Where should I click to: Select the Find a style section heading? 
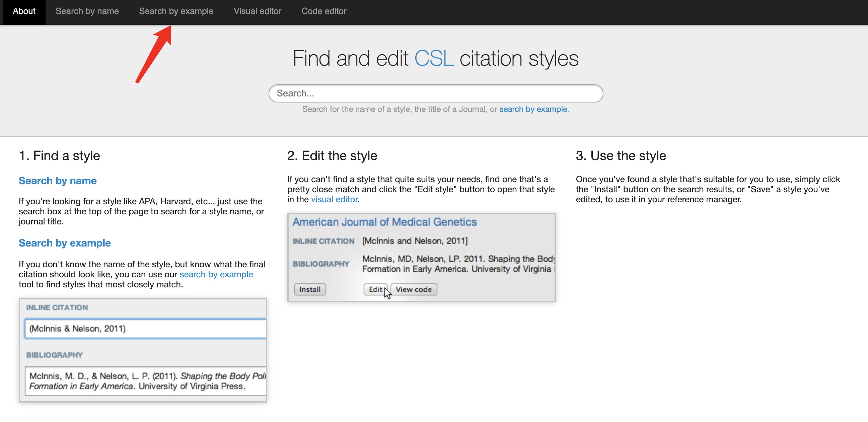tap(59, 155)
